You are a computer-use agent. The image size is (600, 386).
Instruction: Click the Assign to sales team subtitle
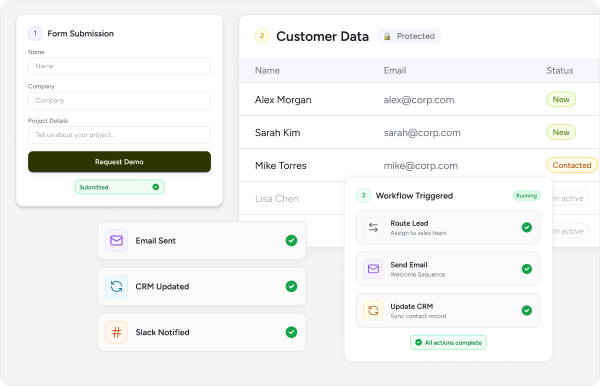pyautogui.click(x=418, y=233)
